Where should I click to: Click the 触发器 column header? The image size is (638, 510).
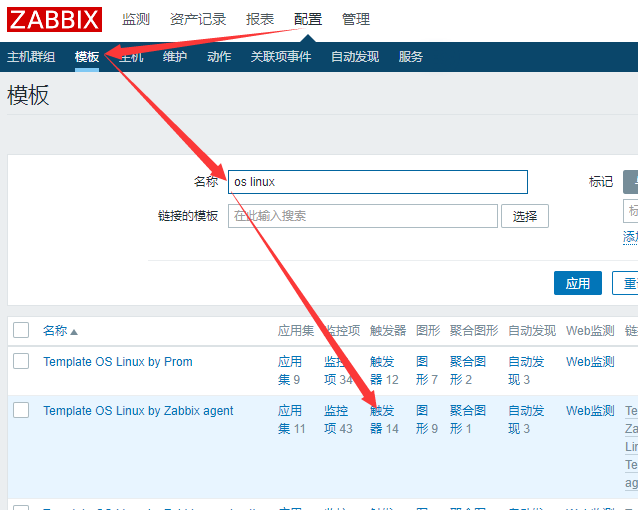pyautogui.click(x=388, y=331)
